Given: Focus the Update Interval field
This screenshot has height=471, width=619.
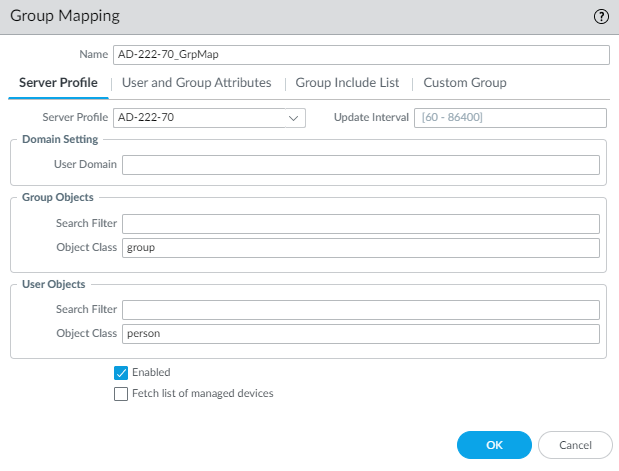Looking at the screenshot, I should pos(511,118).
